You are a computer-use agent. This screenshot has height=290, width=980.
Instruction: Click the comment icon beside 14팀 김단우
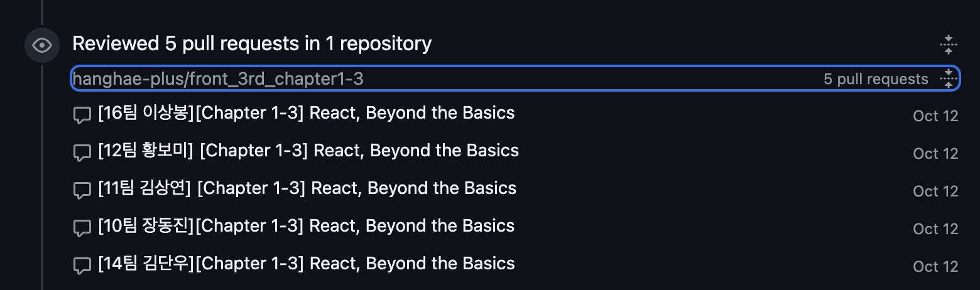(82, 267)
